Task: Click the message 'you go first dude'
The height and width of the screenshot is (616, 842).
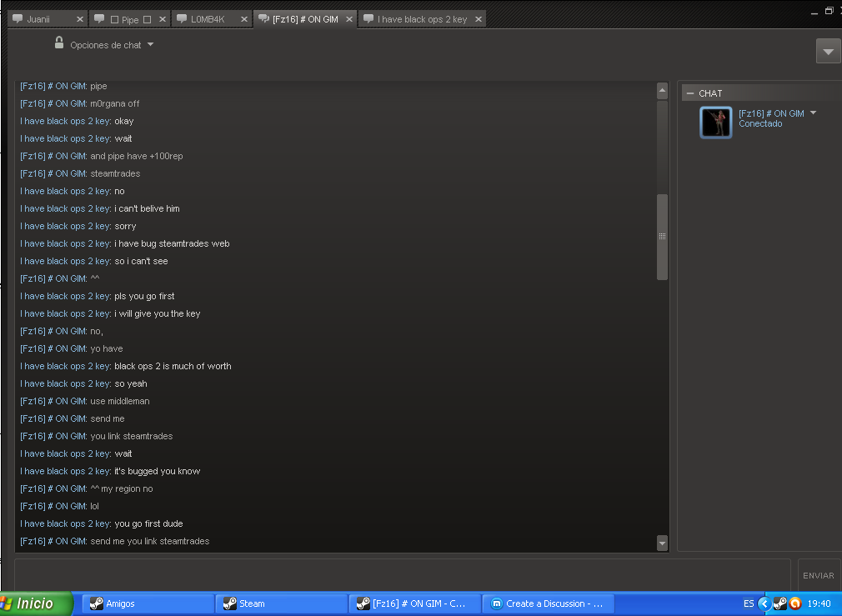Action: 148,523
